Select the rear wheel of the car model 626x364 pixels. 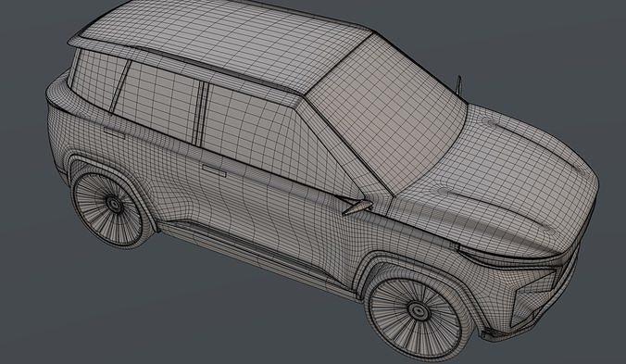[x=110, y=206]
